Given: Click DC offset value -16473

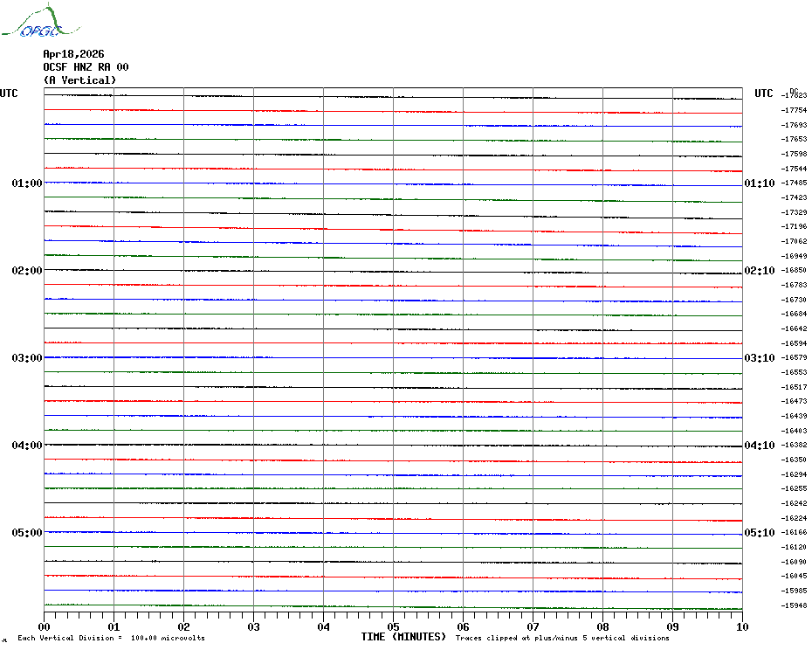Looking at the screenshot, I should [794, 401].
